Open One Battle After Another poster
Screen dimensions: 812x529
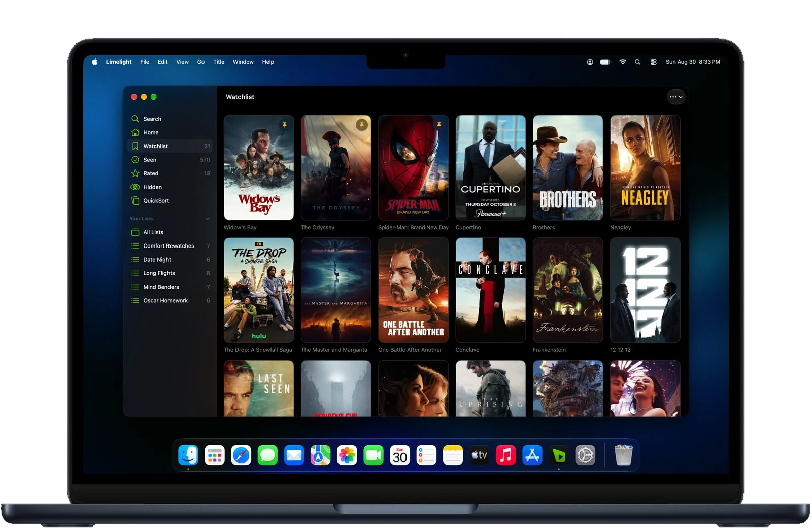click(x=413, y=290)
